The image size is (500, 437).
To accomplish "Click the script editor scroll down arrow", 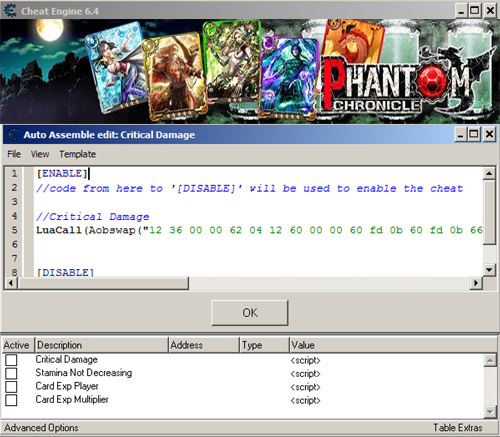I will pyautogui.click(x=489, y=269).
